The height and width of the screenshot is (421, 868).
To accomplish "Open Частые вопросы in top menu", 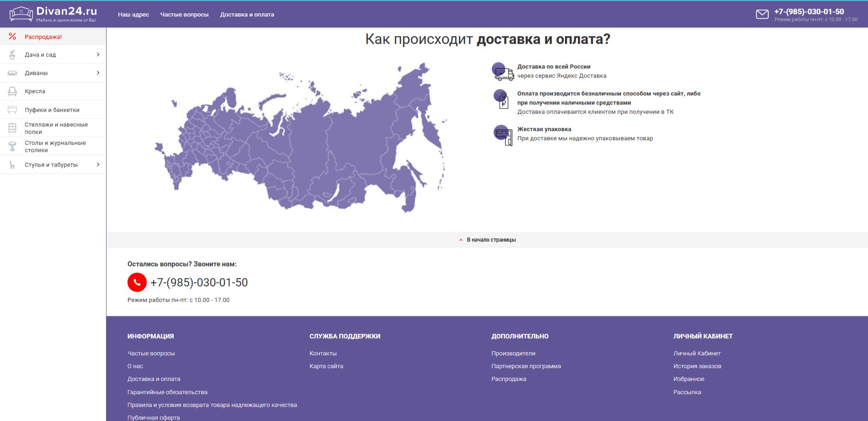I will (184, 15).
